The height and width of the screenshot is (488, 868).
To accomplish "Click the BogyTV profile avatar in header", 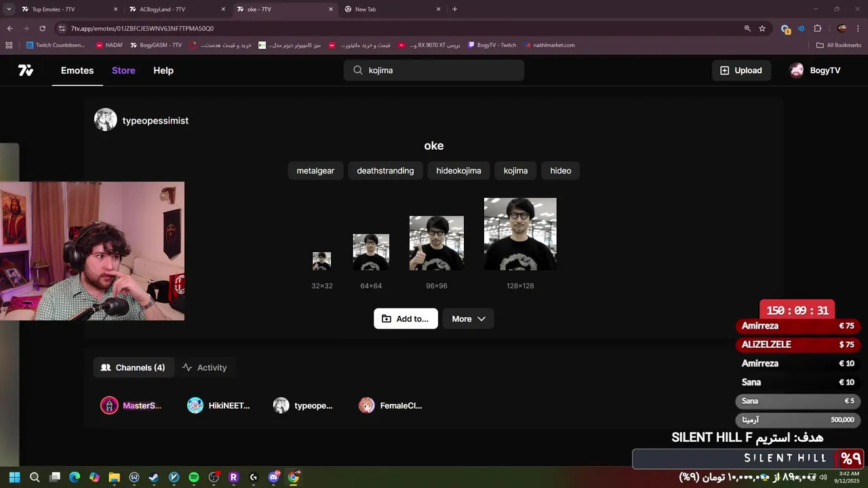I will (x=797, y=70).
